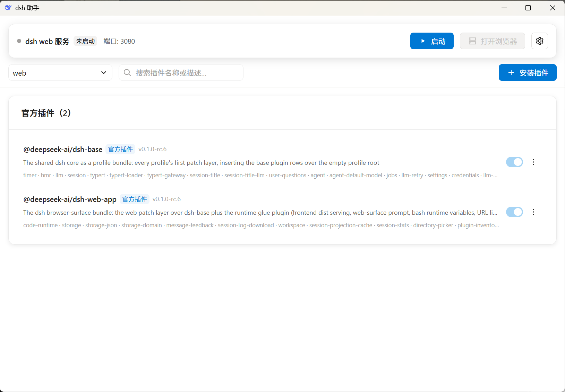Click the "官方插件 (2)" section heading
Screen dimensions: 565x392
(46, 113)
